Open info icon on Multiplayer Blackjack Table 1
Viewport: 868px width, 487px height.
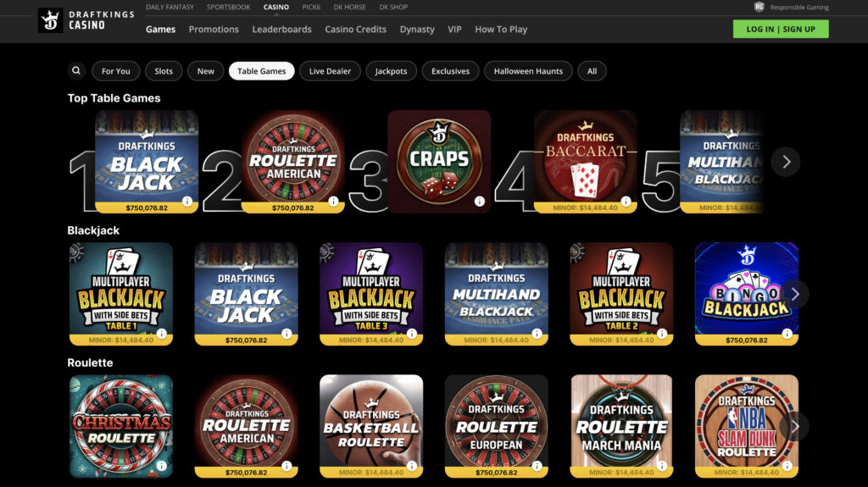pos(162,334)
